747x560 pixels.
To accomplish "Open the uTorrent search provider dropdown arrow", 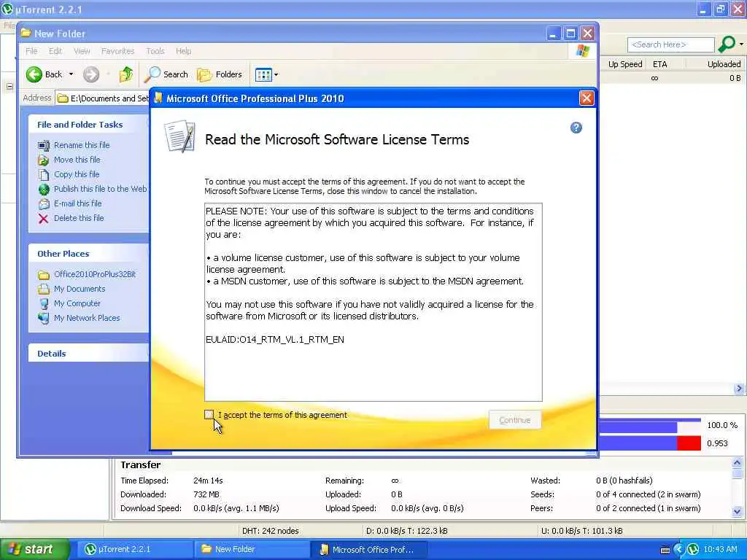I will tap(741, 44).
